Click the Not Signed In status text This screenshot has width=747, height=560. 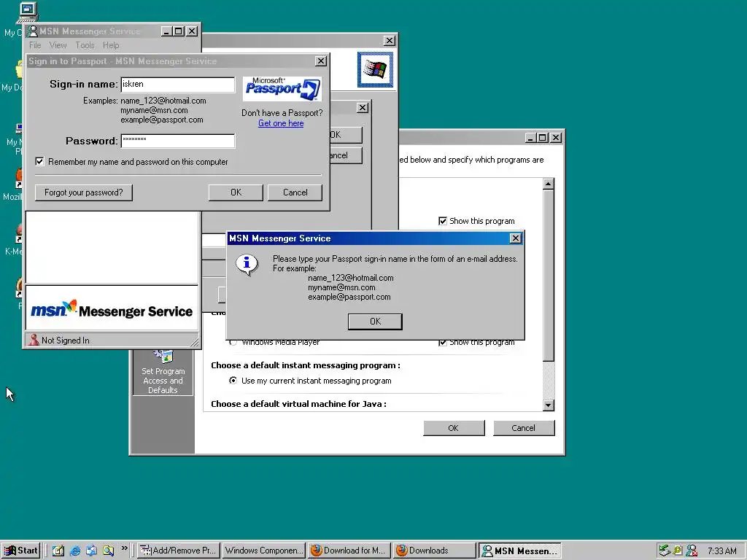65,341
